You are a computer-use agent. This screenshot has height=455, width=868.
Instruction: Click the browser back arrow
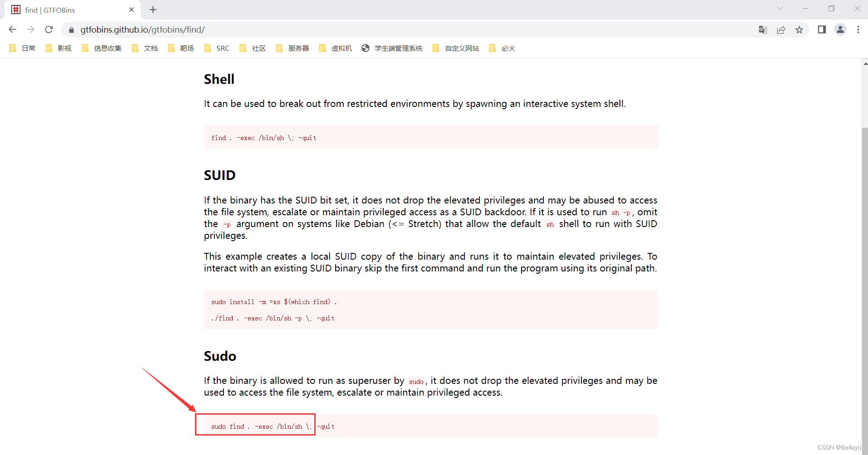tap(12, 29)
